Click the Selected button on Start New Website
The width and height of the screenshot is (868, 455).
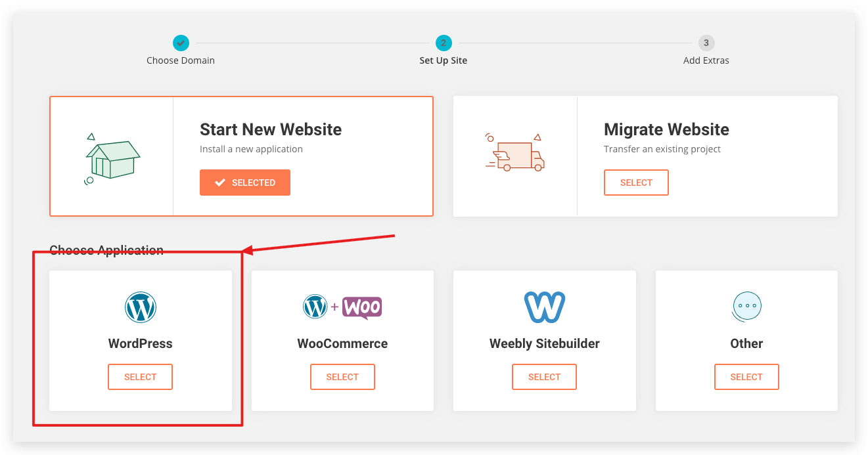coord(245,183)
